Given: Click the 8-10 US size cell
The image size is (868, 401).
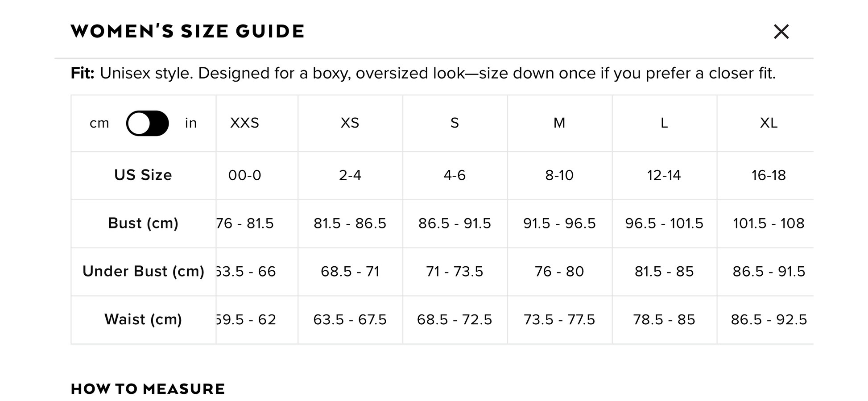Looking at the screenshot, I should click(559, 175).
